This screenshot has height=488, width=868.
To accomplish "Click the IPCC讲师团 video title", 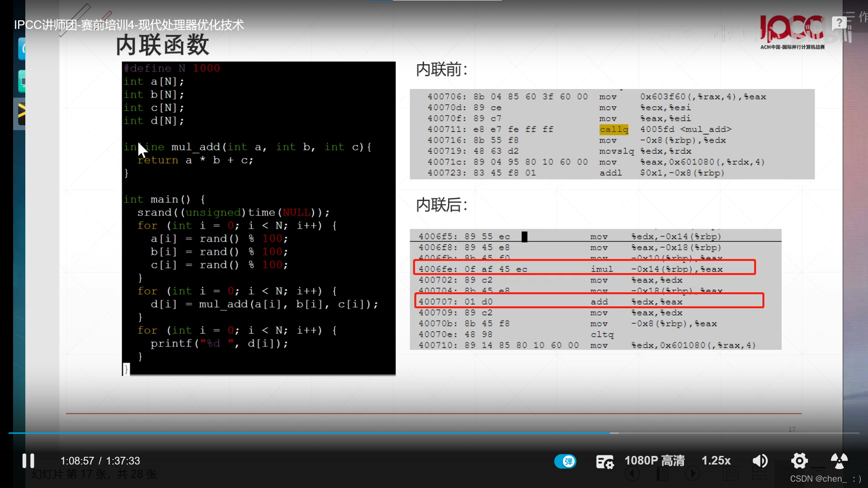I will tap(129, 25).
